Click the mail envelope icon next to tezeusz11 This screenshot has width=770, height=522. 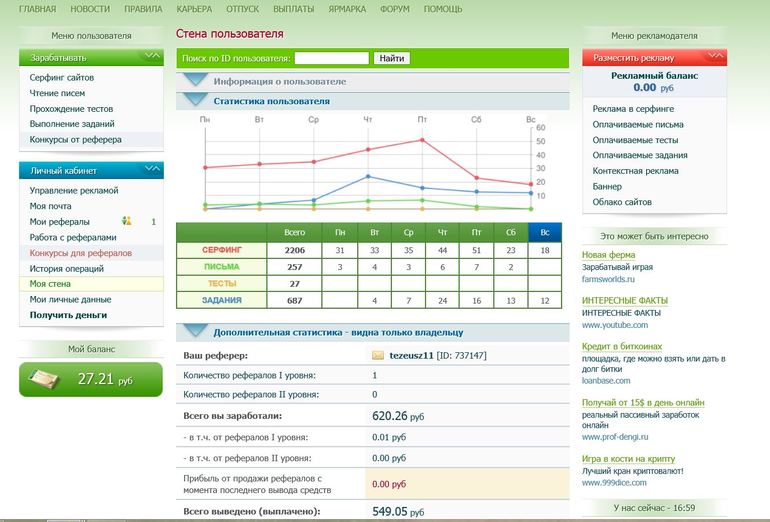click(378, 356)
